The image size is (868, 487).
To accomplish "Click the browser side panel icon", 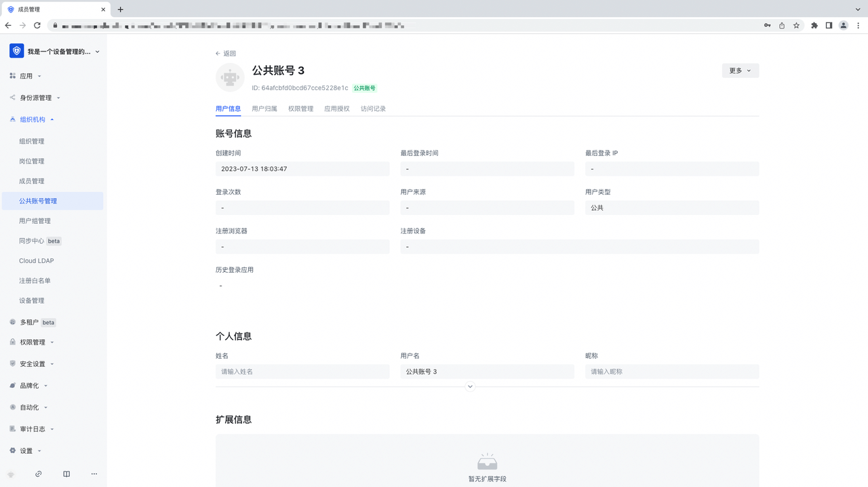I will click(x=829, y=25).
